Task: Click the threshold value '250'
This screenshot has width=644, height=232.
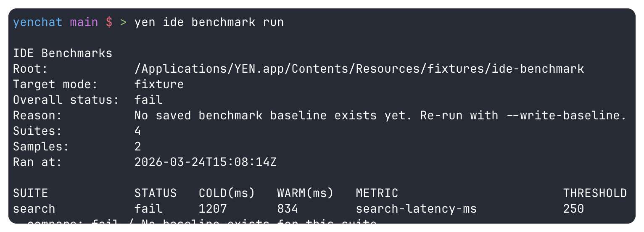Action: tap(574, 209)
